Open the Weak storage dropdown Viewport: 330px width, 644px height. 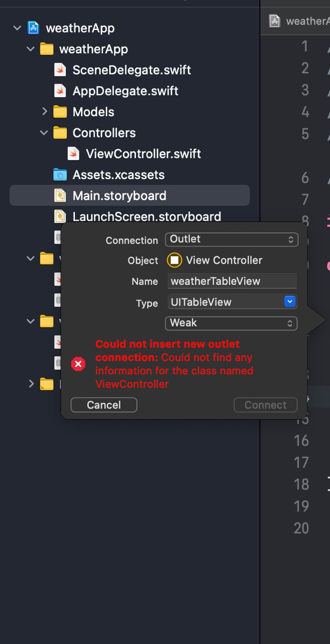click(231, 323)
